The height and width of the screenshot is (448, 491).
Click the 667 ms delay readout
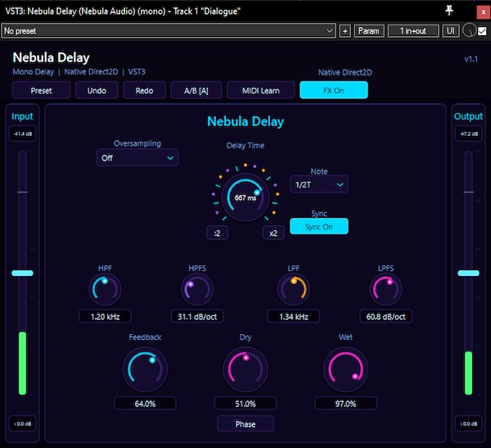tap(245, 198)
